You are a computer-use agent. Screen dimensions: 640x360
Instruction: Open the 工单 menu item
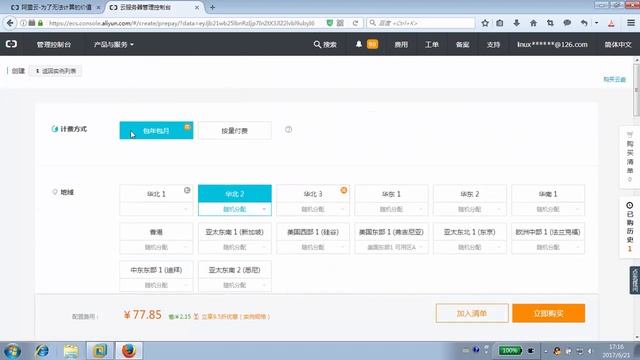tap(431, 44)
